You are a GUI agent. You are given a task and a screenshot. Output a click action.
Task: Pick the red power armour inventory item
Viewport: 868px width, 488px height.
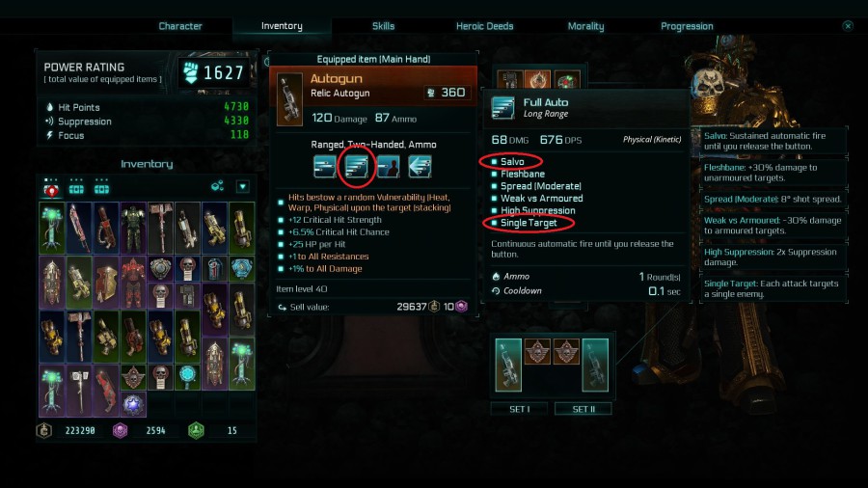point(133,281)
